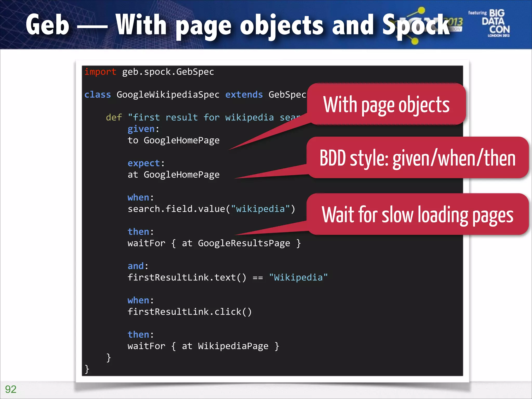Click the 'def "first result for wikipedia' line
The height and width of the screenshot is (399, 532).
tap(203, 117)
